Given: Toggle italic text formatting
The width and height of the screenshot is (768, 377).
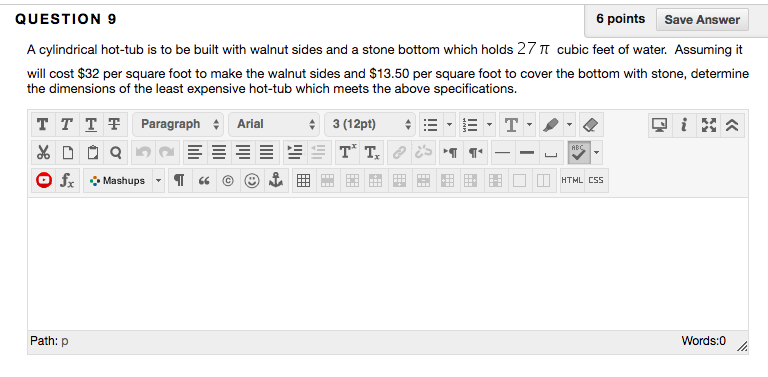Looking at the screenshot, I should pyautogui.click(x=67, y=125).
